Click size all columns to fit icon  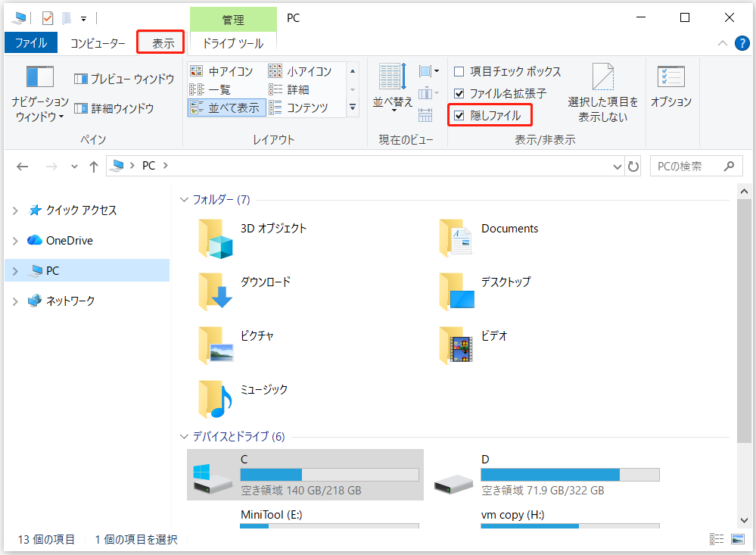tap(425, 115)
